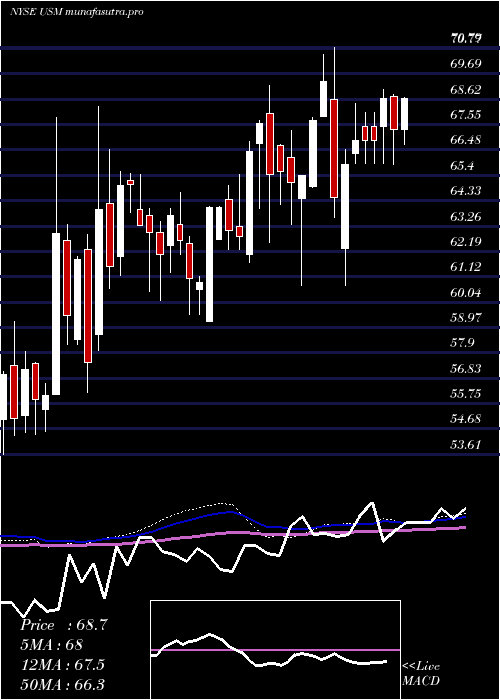Click the 54.68 price axis label
The image size is (500, 700).
tap(466, 419)
